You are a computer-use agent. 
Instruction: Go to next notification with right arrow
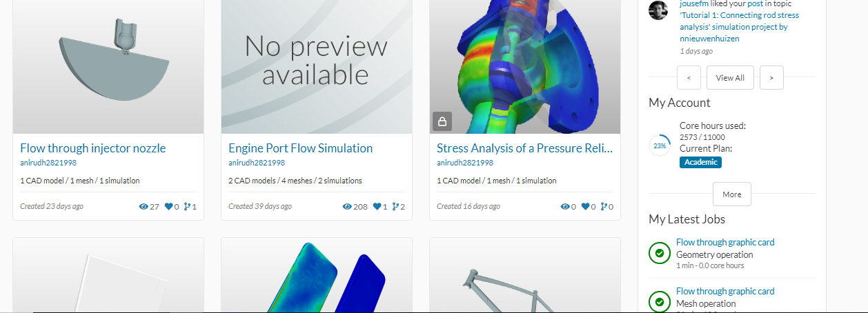[771, 78]
